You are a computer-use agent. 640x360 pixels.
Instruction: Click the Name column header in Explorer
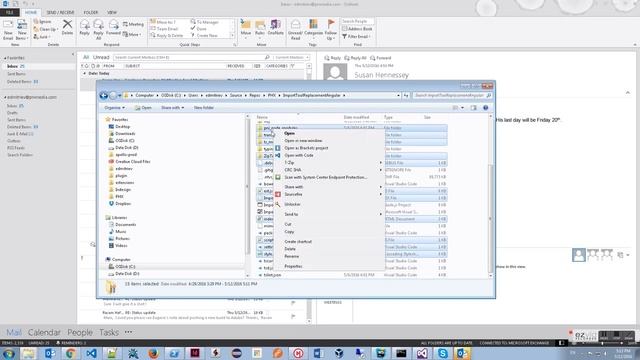click(262, 118)
